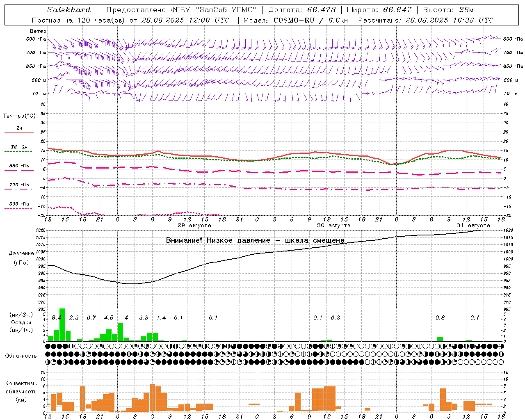Click the 0.8 precipitation total
The image size is (525, 420).
point(440,318)
